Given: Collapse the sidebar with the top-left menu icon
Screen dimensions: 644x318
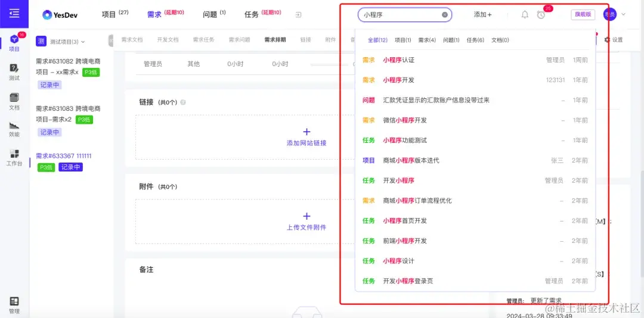Looking at the screenshot, I should [14, 14].
